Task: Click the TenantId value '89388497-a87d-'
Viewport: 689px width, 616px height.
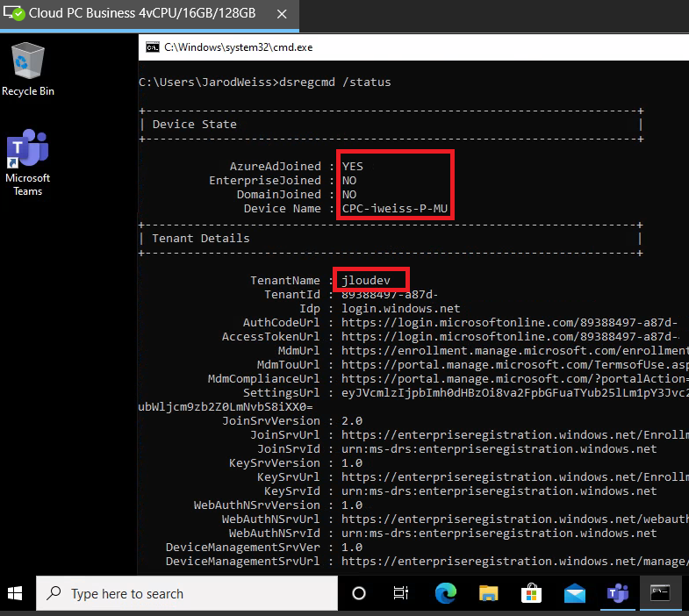Action: pos(390,295)
